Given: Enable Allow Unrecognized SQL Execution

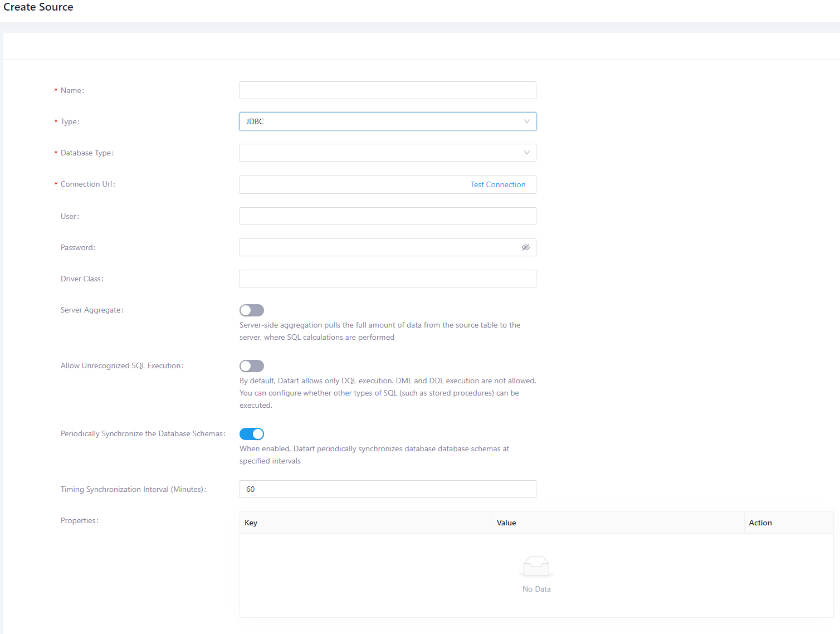Looking at the screenshot, I should tap(251, 366).
